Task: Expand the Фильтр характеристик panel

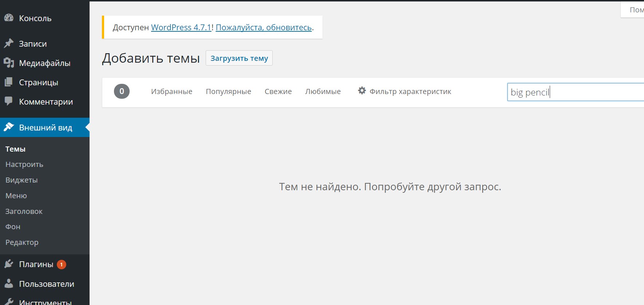Action: 404,91
